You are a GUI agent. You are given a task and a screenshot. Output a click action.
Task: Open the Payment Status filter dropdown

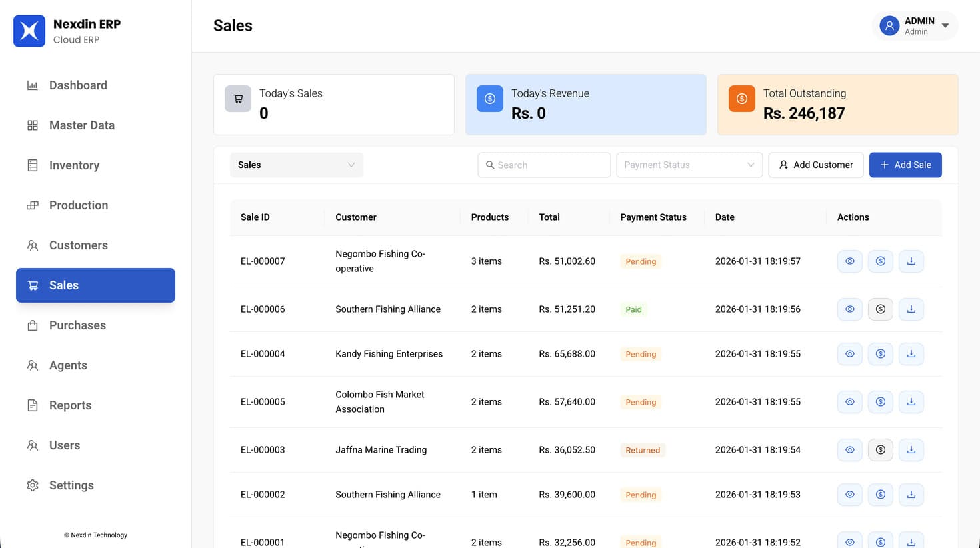pos(689,165)
